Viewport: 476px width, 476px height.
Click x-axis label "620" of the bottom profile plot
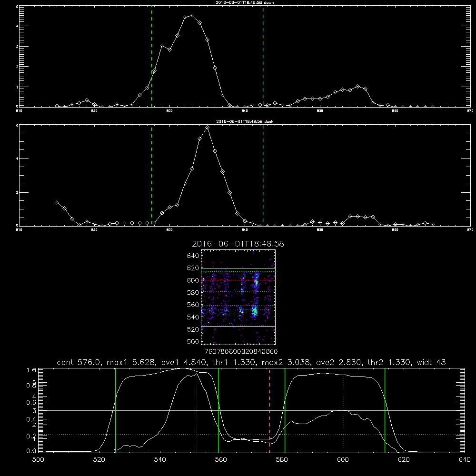[404, 460]
